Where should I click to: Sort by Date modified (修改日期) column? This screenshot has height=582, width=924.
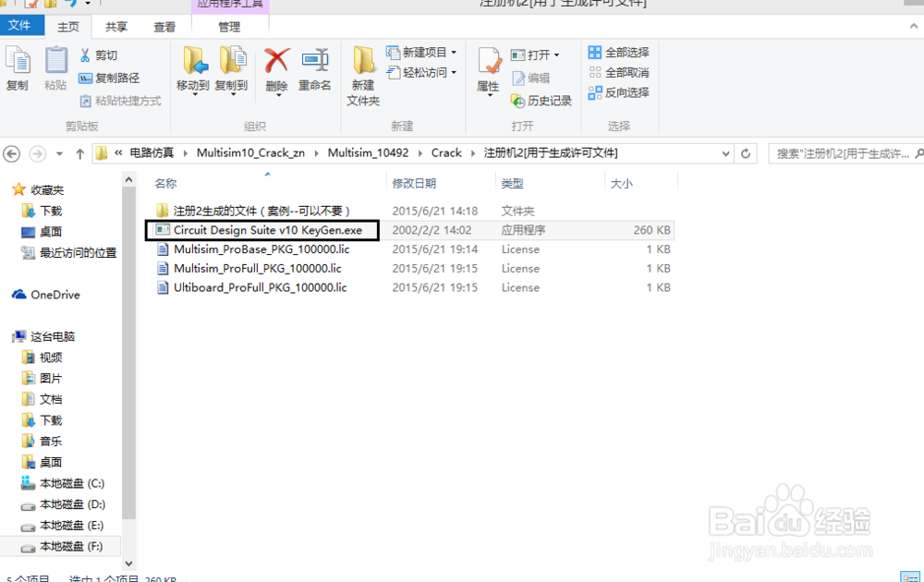coord(414,183)
